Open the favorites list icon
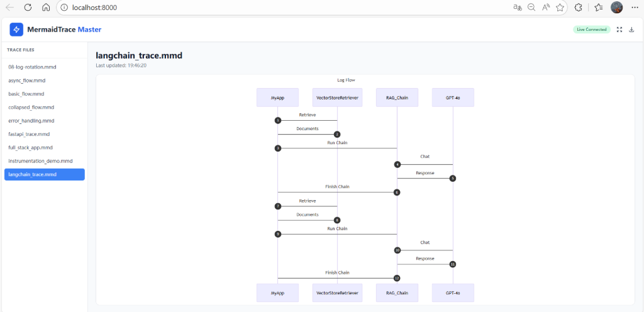This screenshot has height=312, width=644. [599, 8]
